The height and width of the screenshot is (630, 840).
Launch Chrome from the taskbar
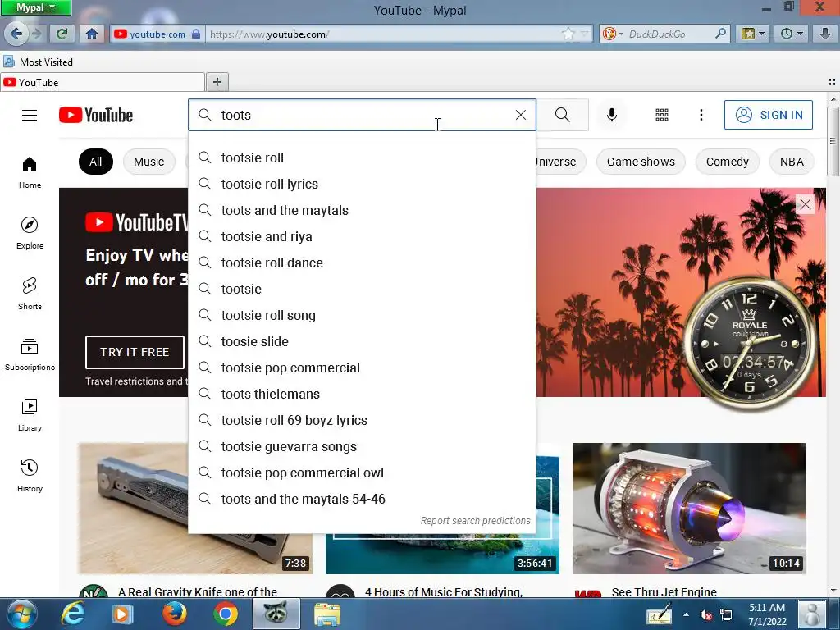tap(225, 614)
